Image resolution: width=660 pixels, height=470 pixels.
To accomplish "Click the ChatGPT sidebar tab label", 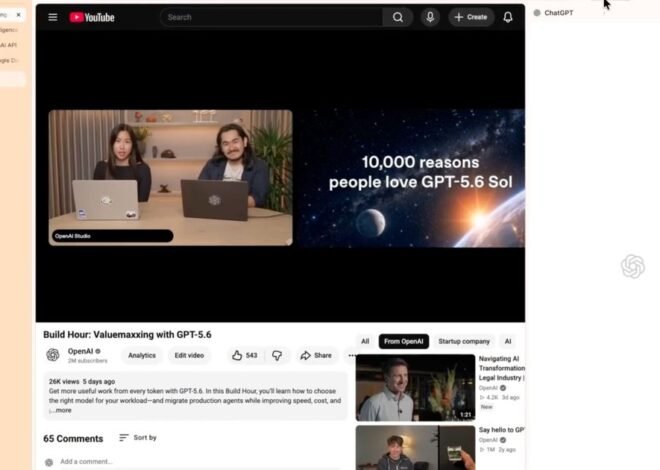I will (x=559, y=13).
